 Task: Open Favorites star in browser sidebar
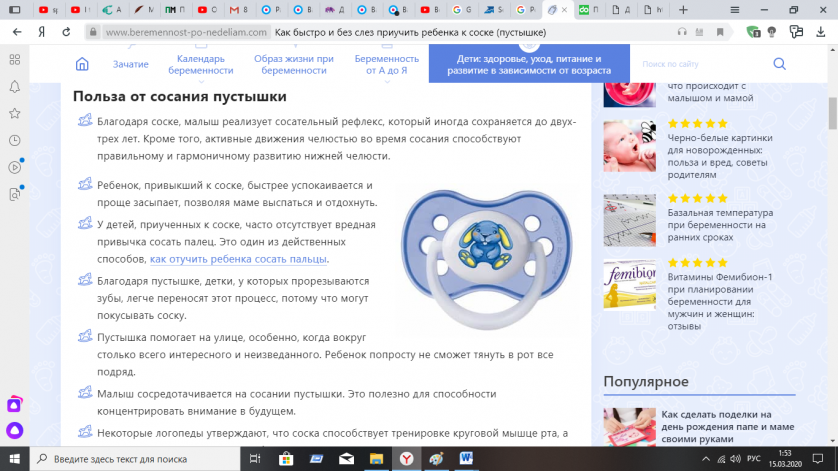pyautogui.click(x=15, y=113)
